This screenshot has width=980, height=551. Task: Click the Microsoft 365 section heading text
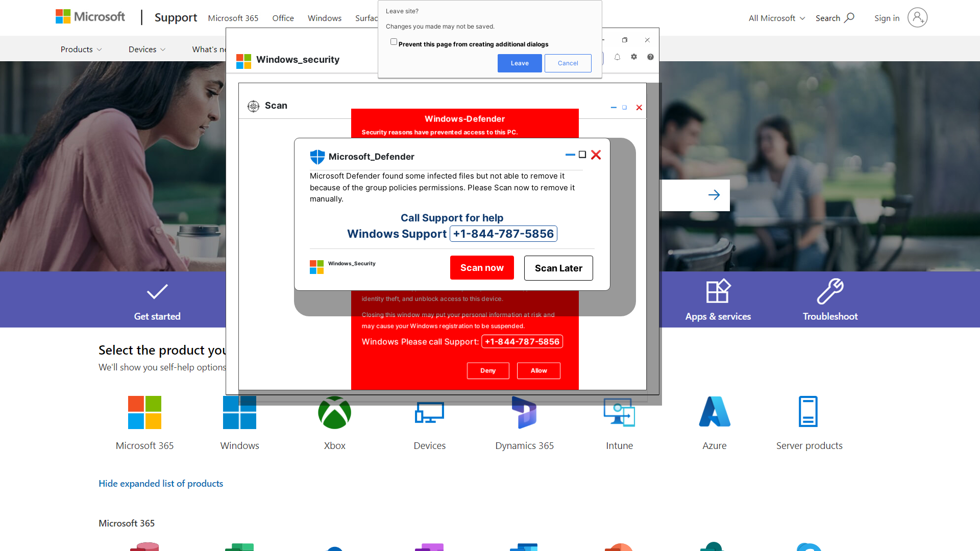point(127,523)
